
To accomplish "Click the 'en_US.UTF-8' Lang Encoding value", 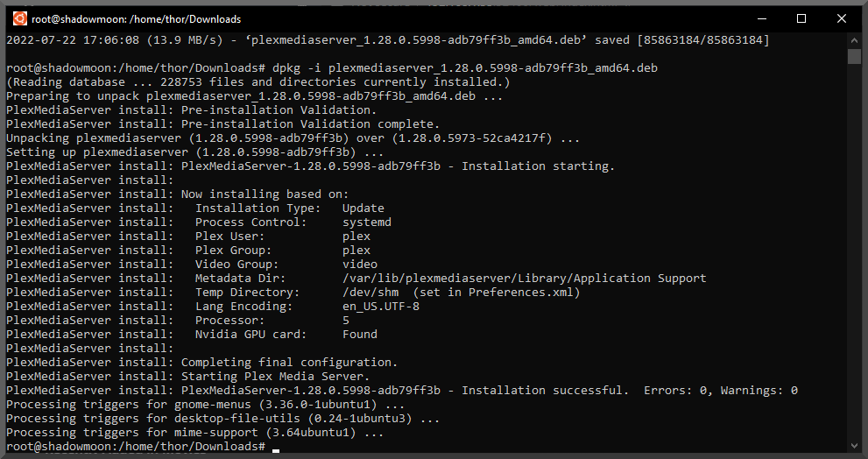I will 381,307.
